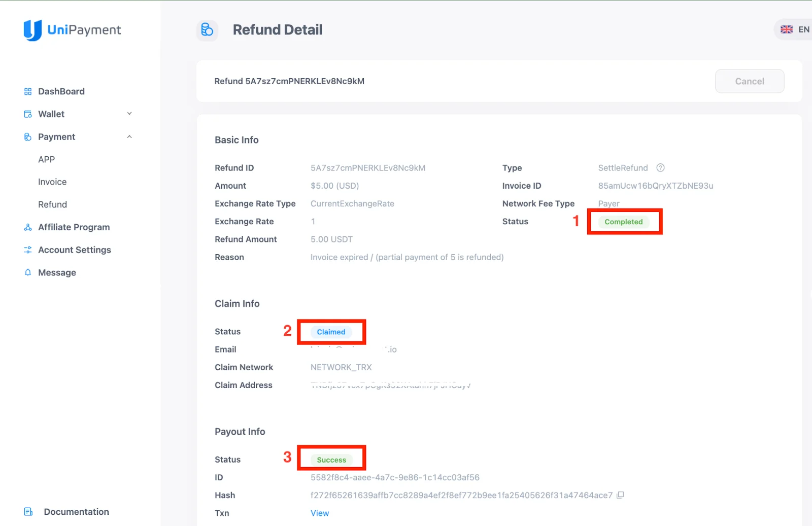Click the DashBoard grid icon

click(27, 91)
